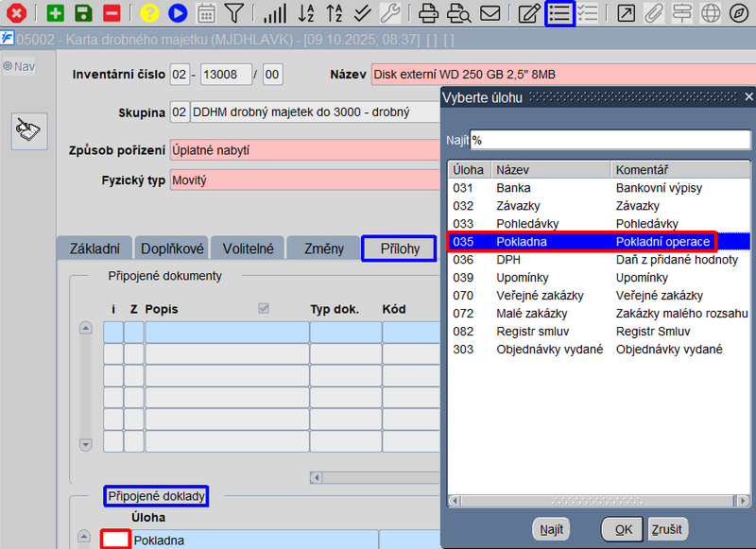The height and width of the screenshot is (549, 756).
Task: Open attachments with the paperclip icon
Action: (x=654, y=13)
